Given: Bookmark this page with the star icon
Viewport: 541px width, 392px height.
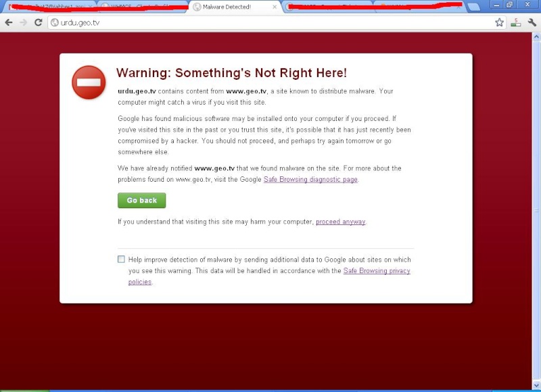Looking at the screenshot, I should [499, 23].
